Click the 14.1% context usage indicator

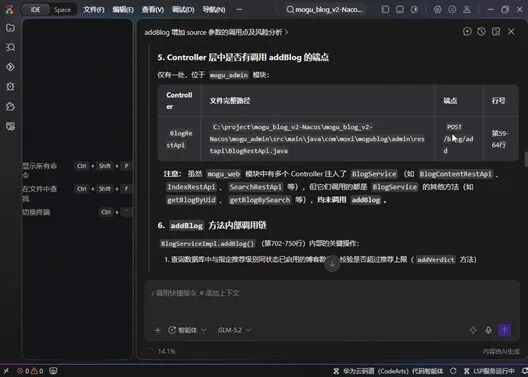[x=163, y=351]
